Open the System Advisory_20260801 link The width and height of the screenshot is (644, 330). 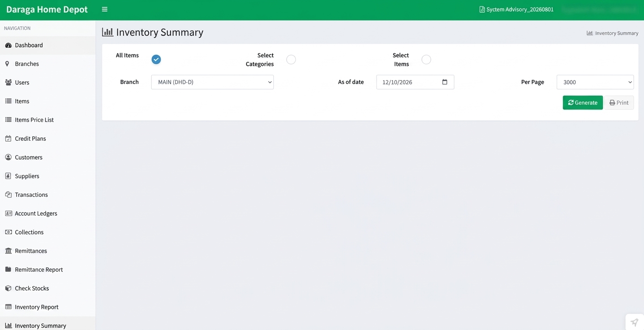click(x=516, y=9)
